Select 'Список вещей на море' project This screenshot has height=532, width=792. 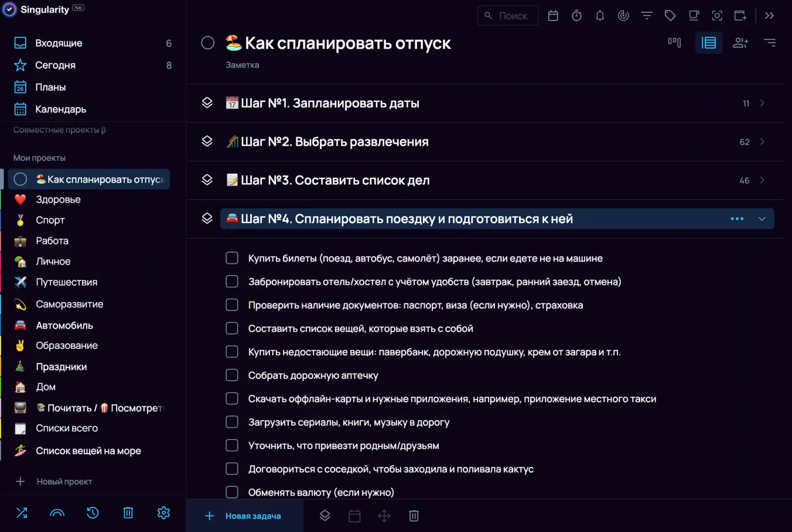(89, 451)
